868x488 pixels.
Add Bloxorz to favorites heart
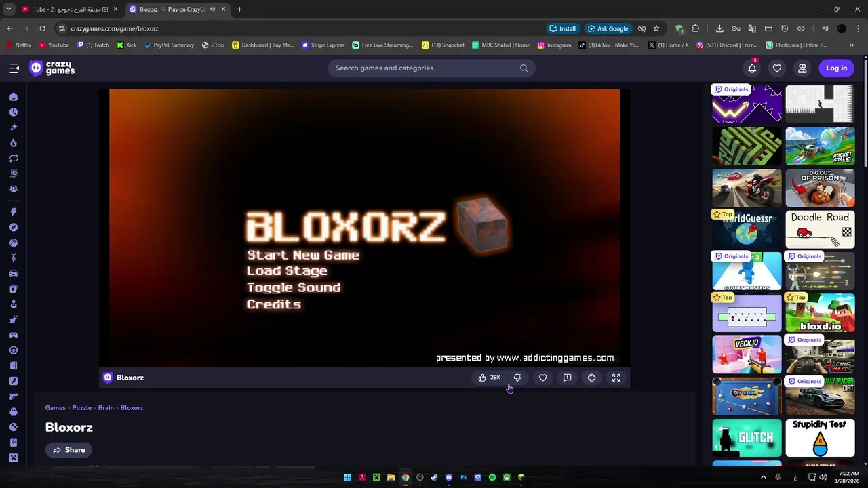point(542,378)
